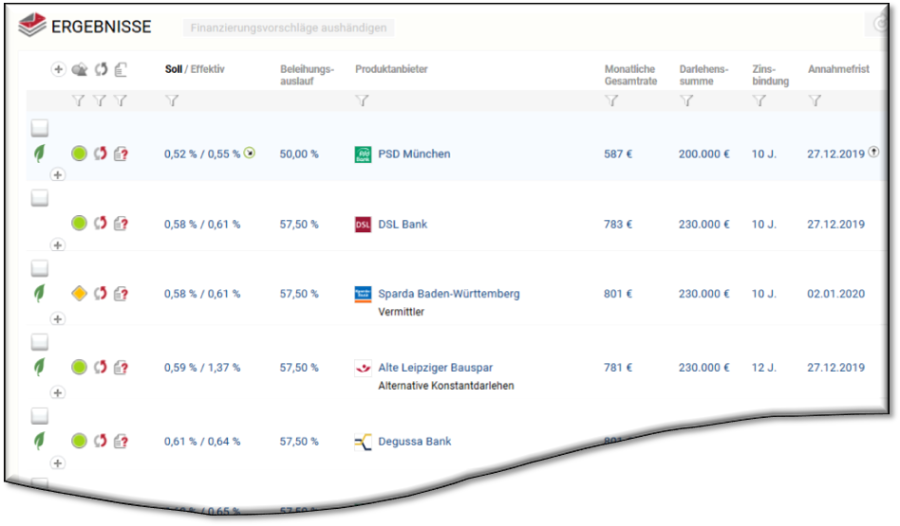Open the Degussa Bank provider link

pyautogui.click(x=414, y=441)
